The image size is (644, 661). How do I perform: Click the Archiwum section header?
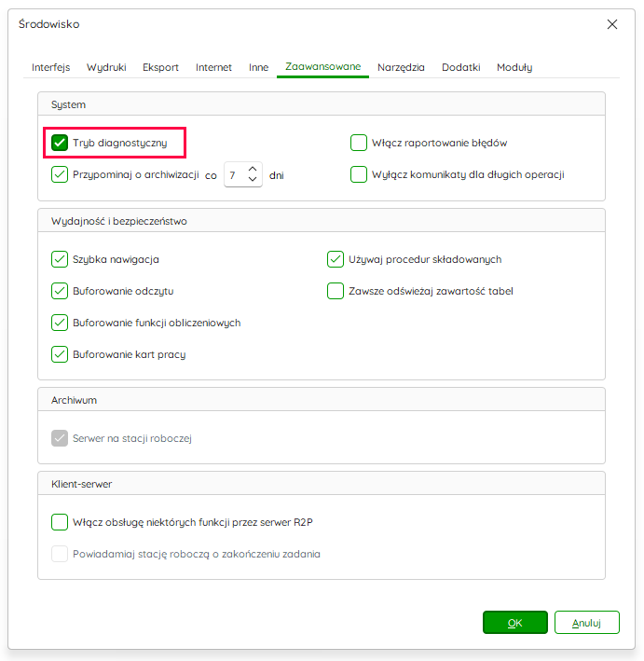click(322, 400)
